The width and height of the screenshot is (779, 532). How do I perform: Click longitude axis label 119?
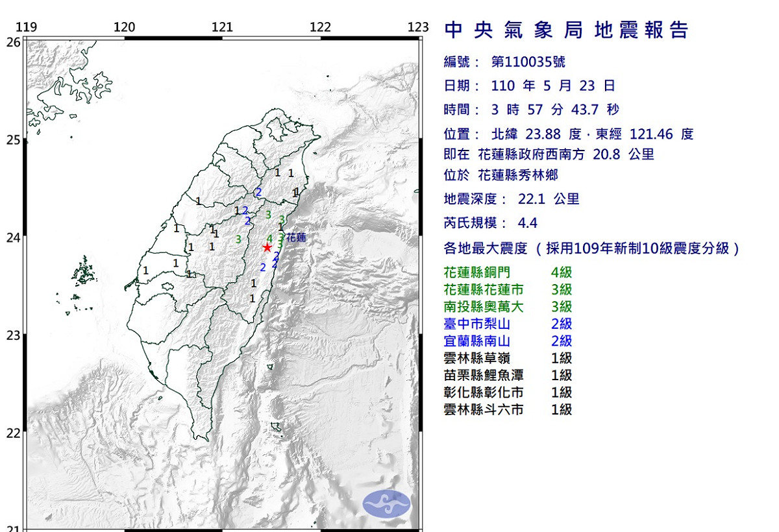25,27
